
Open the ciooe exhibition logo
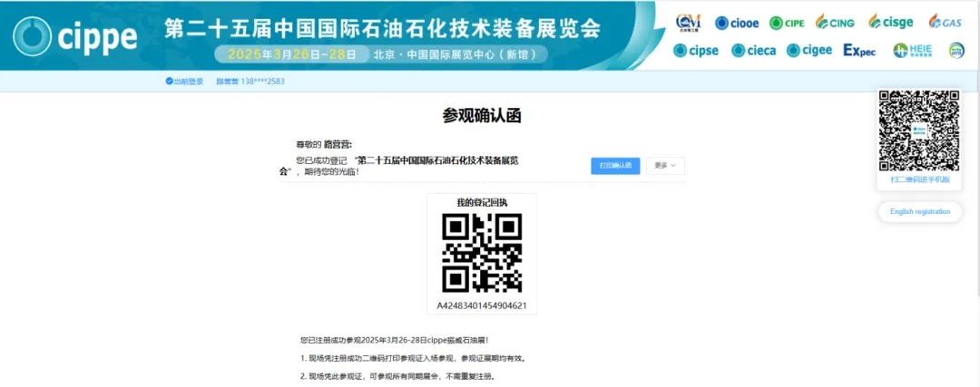[737, 23]
